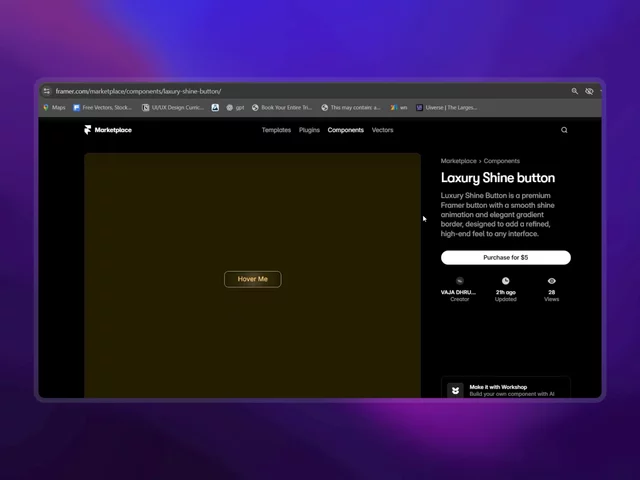Screen dimensions: 640x480
Task: Open the Vectors tab
Action: tap(382, 130)
